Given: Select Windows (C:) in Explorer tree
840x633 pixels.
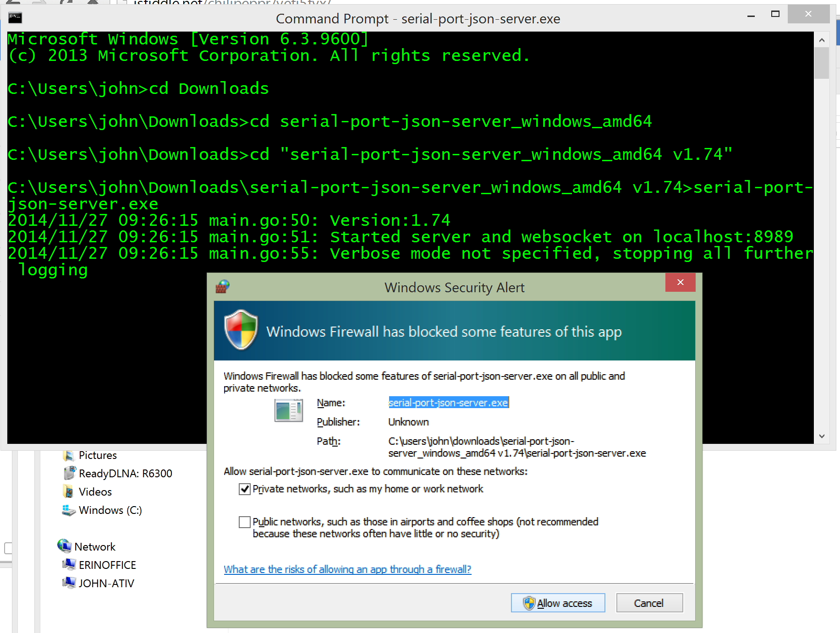Looking at the screenshot, I should 110,510.
